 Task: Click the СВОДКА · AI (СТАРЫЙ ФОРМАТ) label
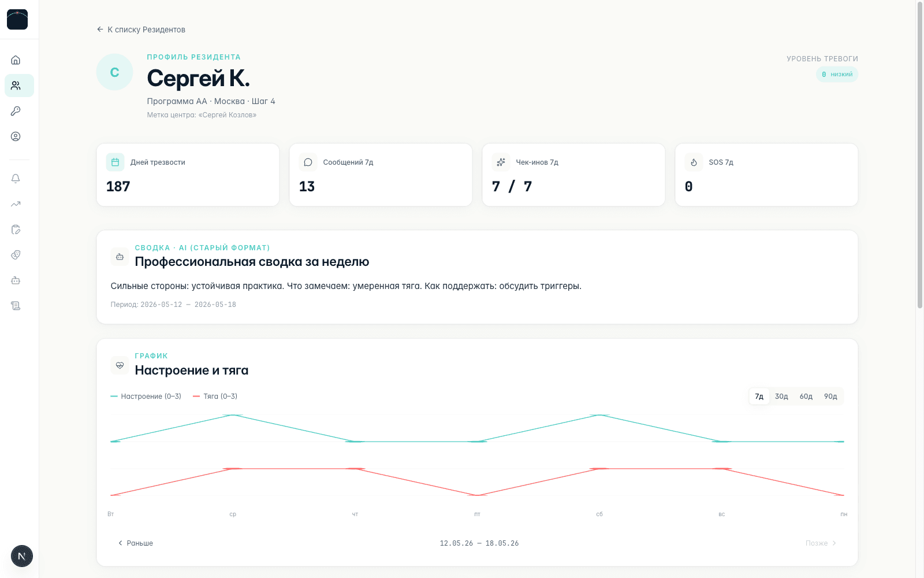point(203,248)
